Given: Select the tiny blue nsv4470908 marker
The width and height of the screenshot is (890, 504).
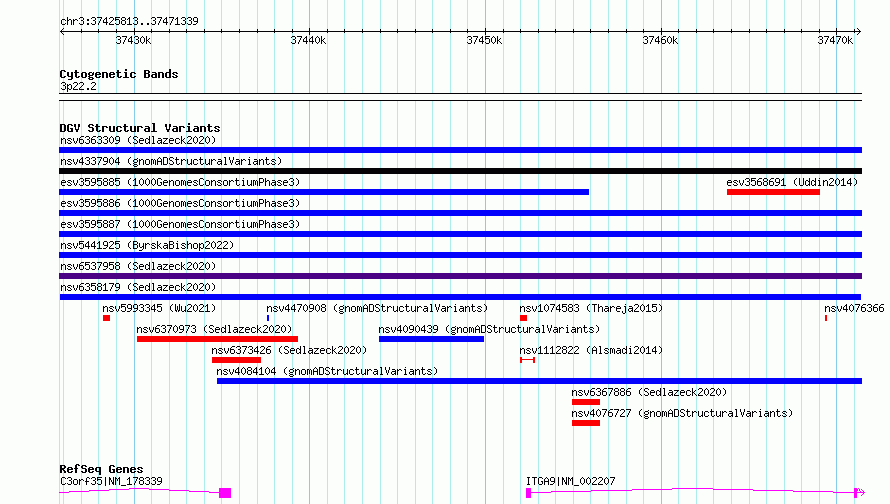Looking at the screenshot, I should (x=268, y=318).
